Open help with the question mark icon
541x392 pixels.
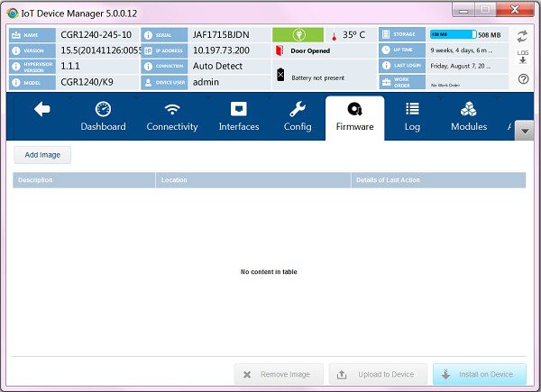(x=523, y=79)
